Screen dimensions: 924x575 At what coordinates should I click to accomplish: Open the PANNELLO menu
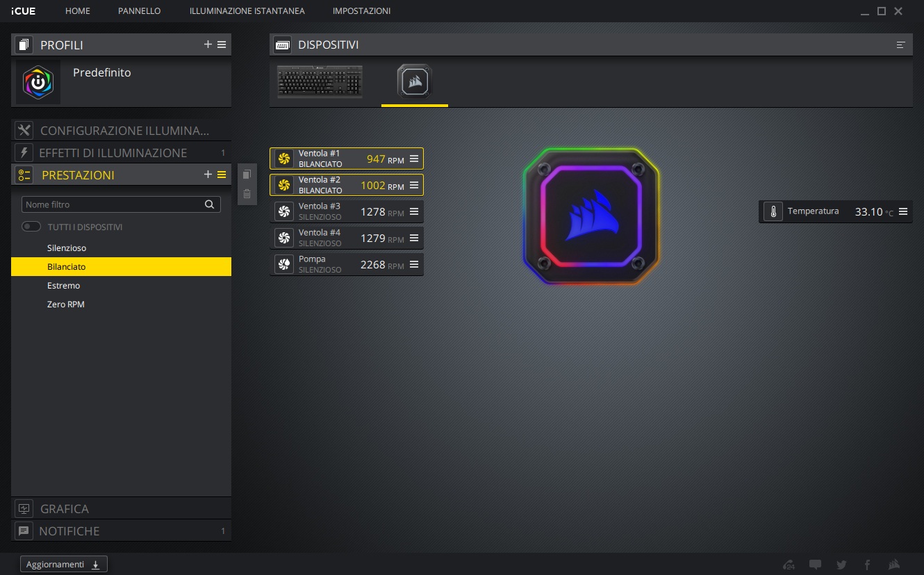coord(139,11)
